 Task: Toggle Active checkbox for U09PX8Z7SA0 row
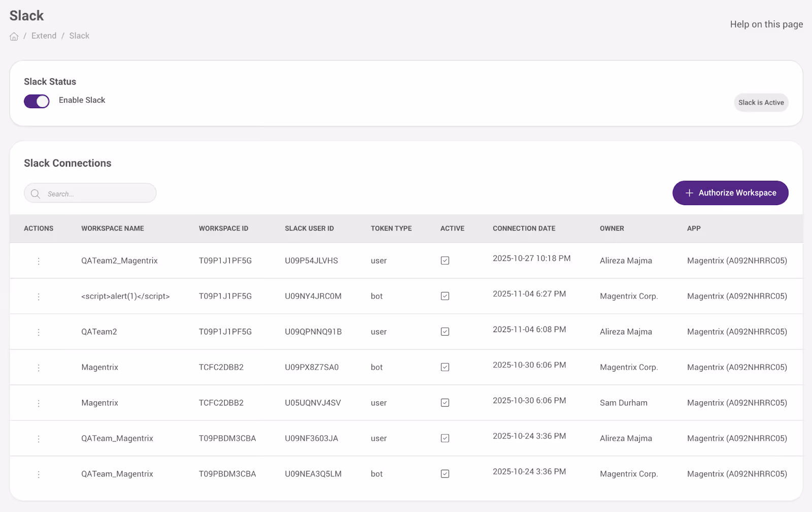coord(445,367)
